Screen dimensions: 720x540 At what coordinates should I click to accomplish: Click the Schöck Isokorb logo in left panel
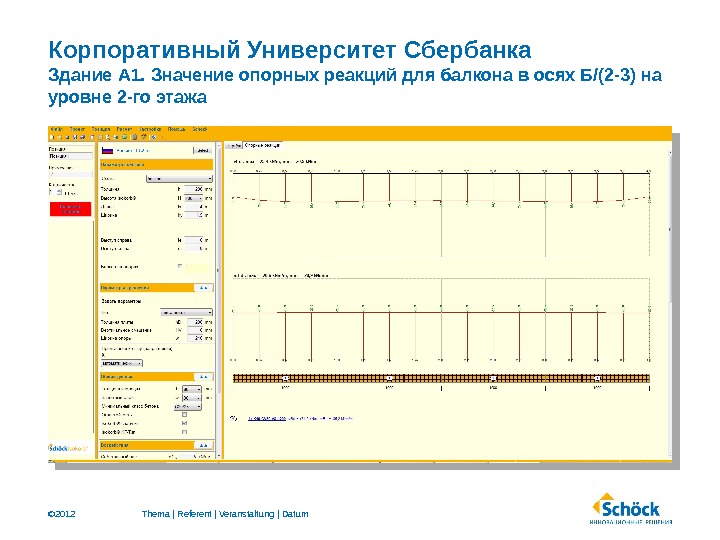tap(68, 448)
